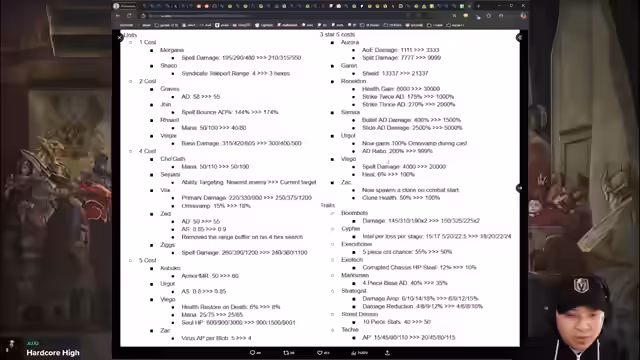This screenshot has height=360, width=640.
Task: Click the clear X at the address bar end
Action: coord(454,16)
